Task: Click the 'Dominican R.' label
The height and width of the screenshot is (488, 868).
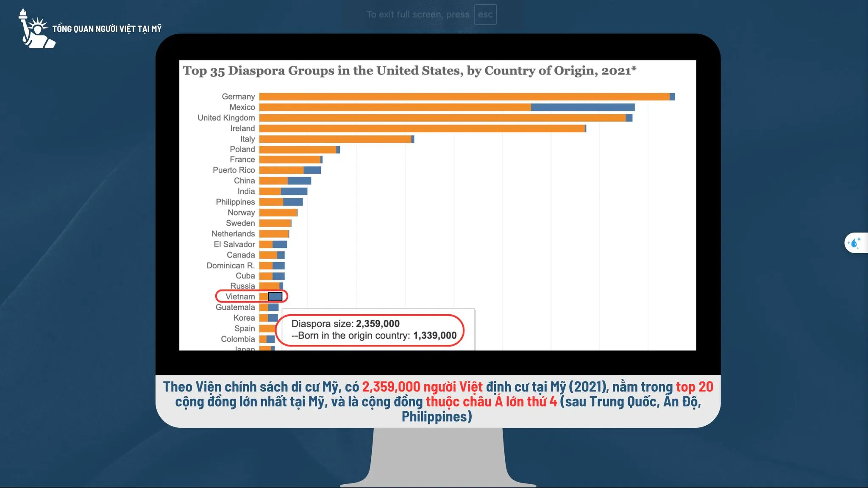Action: coord(231,265)
